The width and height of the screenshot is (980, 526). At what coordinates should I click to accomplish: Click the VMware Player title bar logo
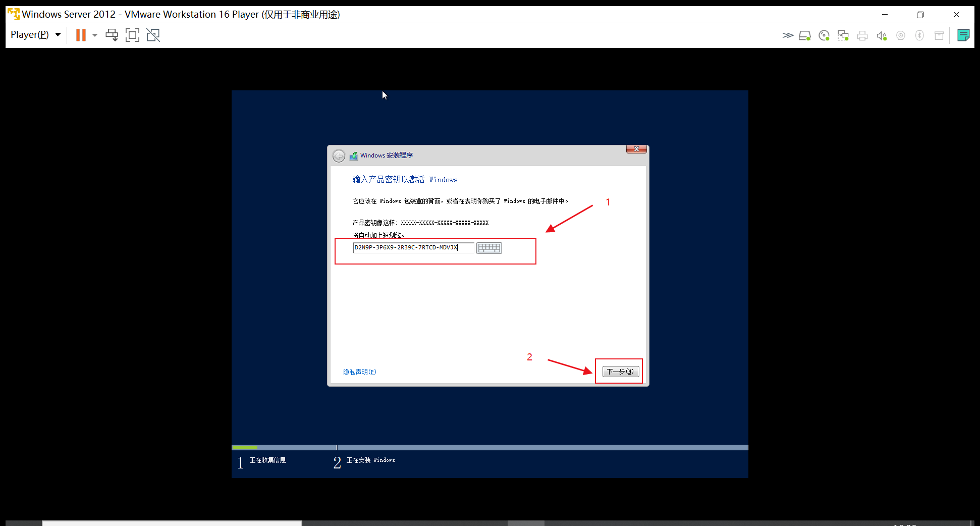(13, 14)
